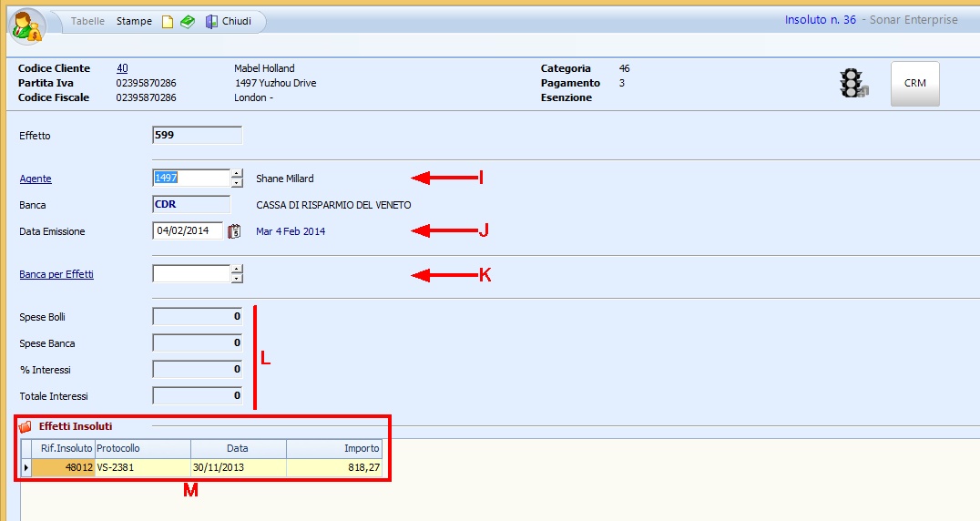Open customer code 40 link
This screenshot has height=521, width=980.
122,68
